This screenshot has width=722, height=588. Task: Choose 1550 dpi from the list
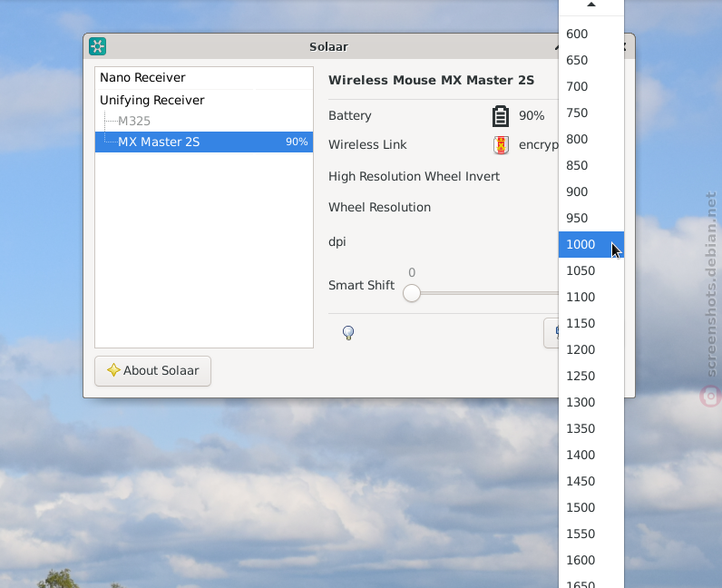pyautogui.click(x=591, y=534)
